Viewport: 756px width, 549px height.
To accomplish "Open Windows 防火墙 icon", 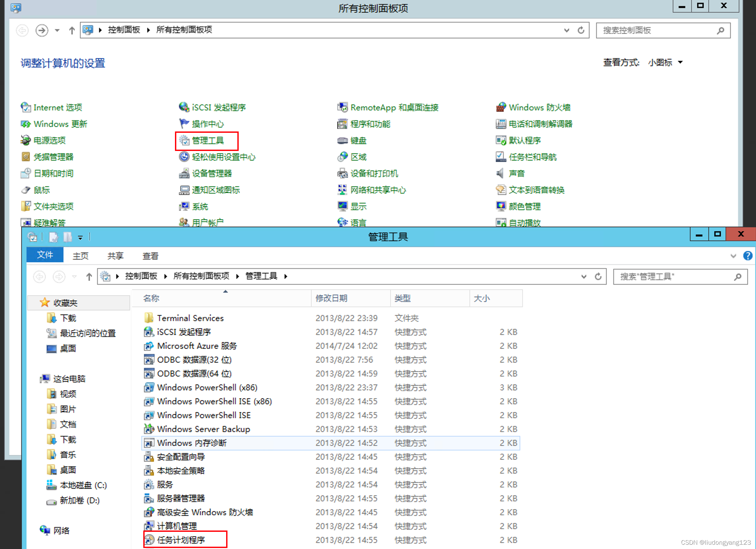I will (501, 107).
